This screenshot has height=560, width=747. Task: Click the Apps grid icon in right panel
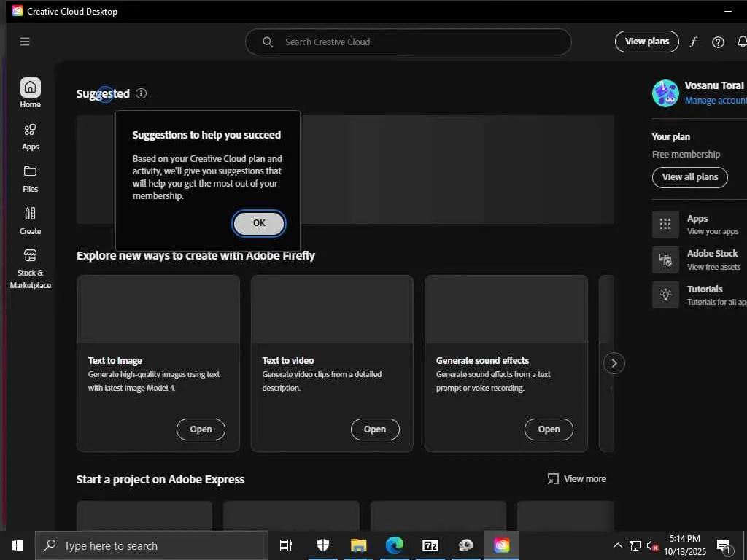pyautogui.click(x=665, y=224)
